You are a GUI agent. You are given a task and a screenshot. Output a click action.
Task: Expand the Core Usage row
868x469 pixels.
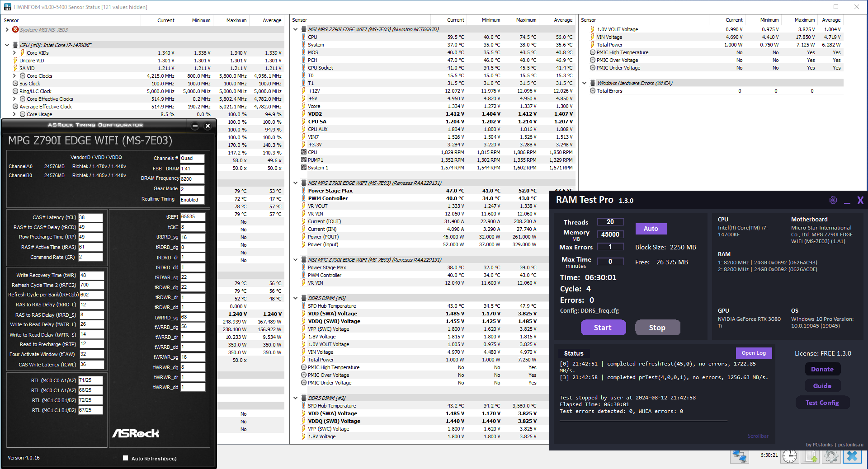point(14,114)
